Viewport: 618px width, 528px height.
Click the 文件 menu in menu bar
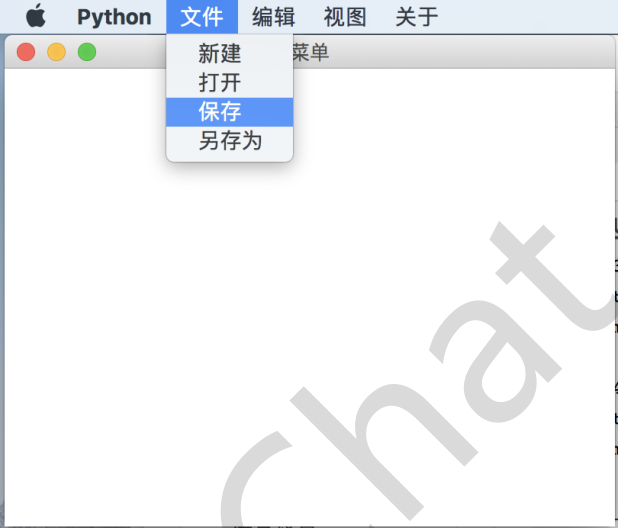pyautogui.click(x=202, y=17)
